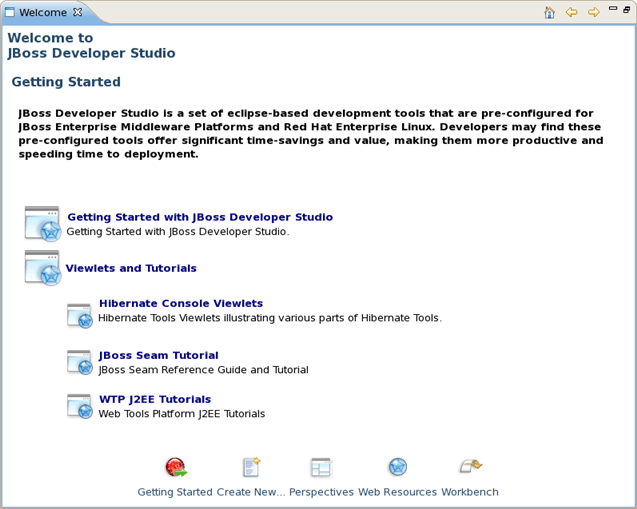Click the Getting Started icon at the bottom

[x=176, y=467]
